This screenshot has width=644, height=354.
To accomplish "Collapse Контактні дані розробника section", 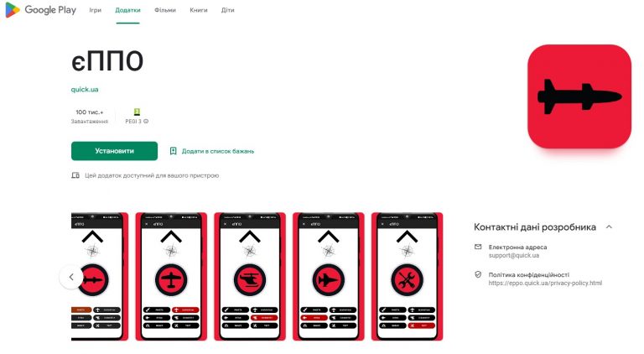I will coord(609,226).
